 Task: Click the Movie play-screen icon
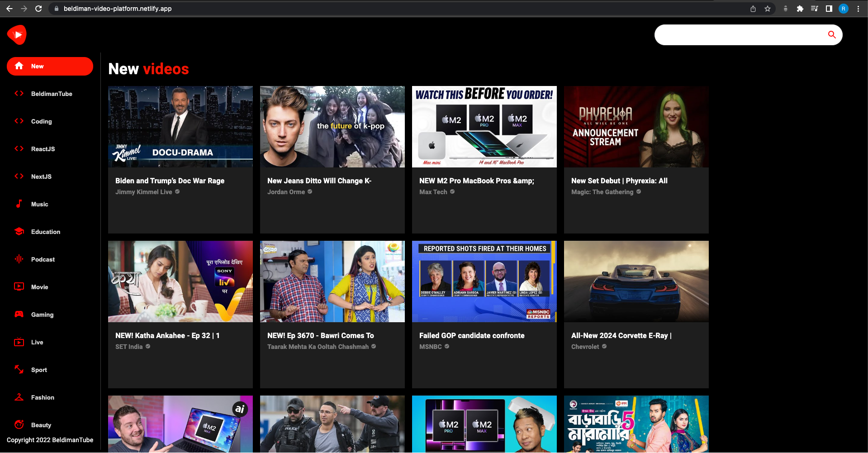pyautogui.click(x=19, y=287)
